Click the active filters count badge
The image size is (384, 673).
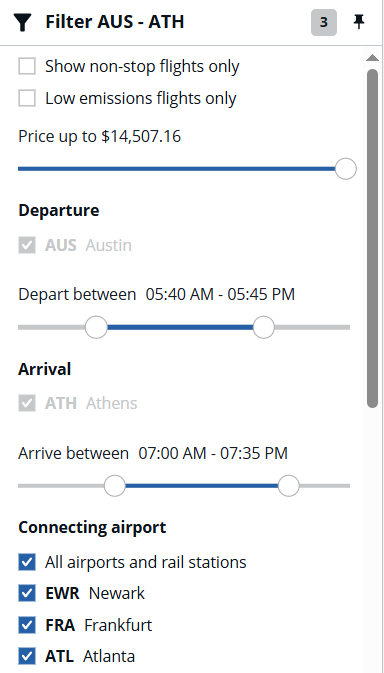pyautogui.click(x=324, y=22)
